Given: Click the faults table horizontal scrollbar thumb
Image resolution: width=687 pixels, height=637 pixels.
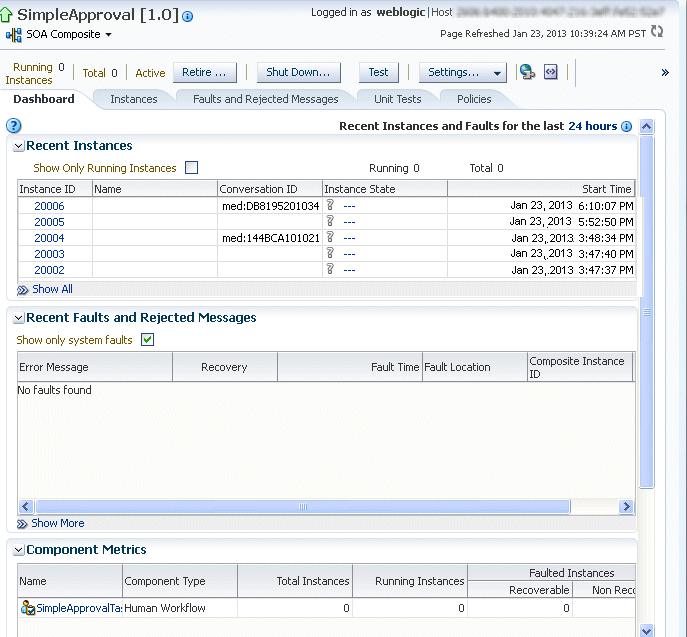Looking at the screenshot, I should pyautogui.click(x=303, y=506).
